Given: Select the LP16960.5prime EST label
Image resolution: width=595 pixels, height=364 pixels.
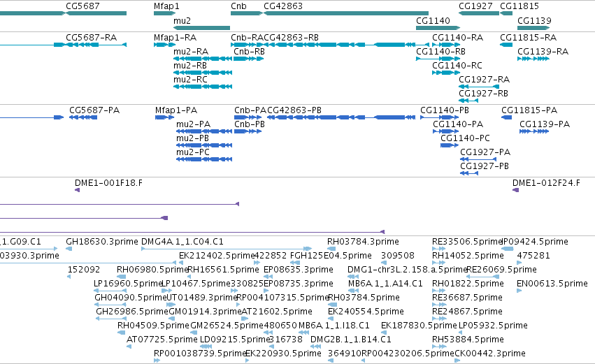Looking at the screenshot, I should point(128,284).
